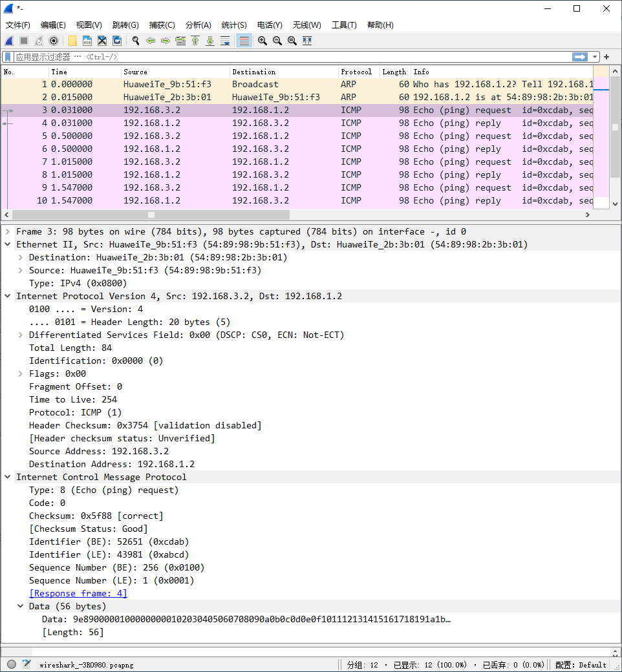Expand Ethernet Source HuaweiTe_9b:51:f3 field

pyautogui.click(x=20, y=270)
